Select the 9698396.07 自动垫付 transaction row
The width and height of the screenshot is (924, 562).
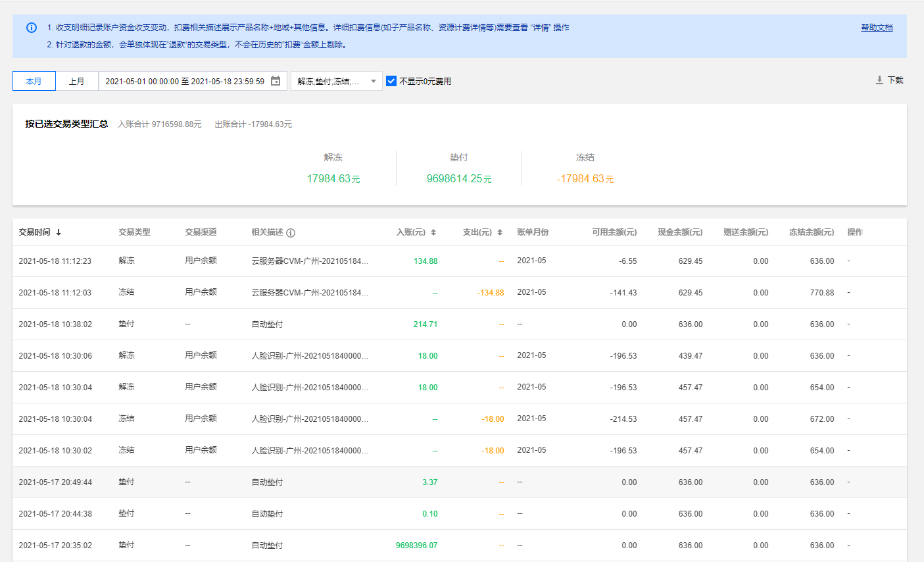click(x=416, y=546)
